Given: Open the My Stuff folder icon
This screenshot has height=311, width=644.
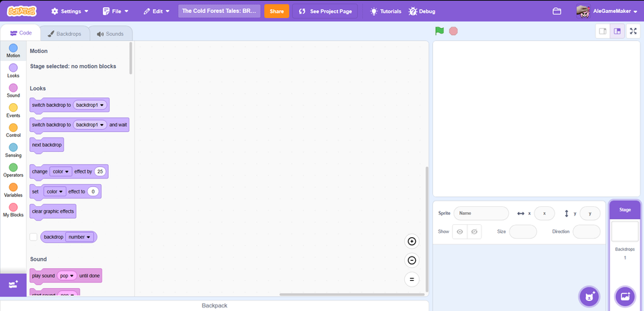Looking at the screenshot, I should point(557,11).
